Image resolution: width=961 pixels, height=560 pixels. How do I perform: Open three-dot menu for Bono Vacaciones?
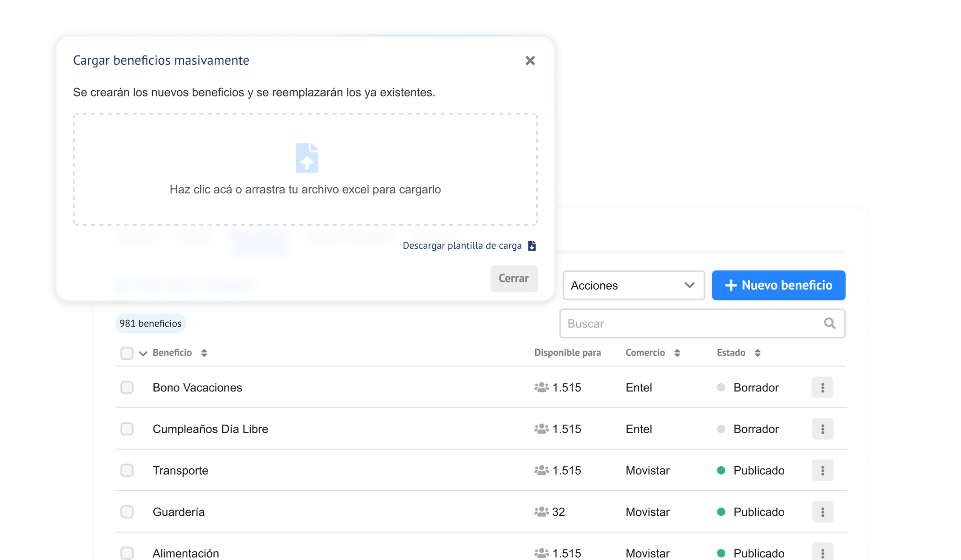coord(822,388)
